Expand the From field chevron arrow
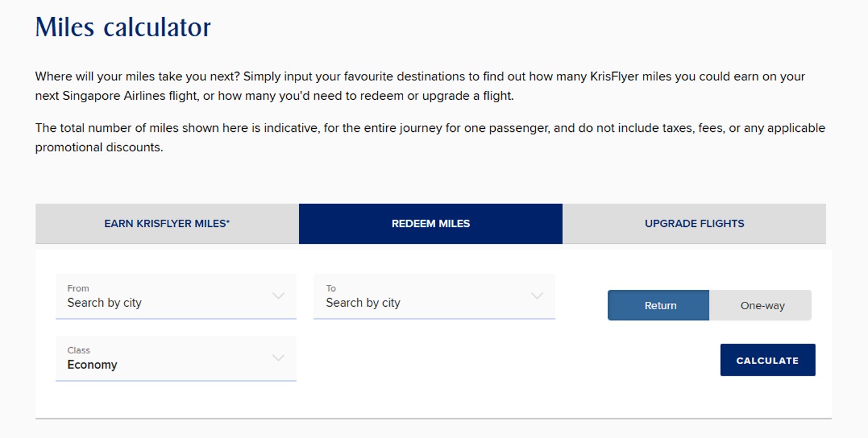 point(278,296)
